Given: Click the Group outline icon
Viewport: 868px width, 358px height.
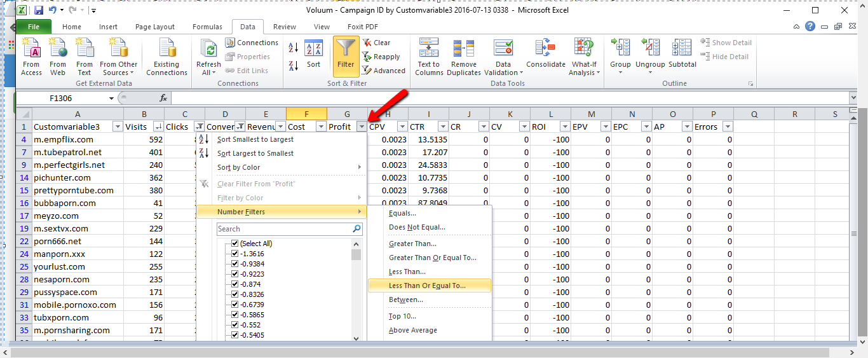Looking at the screenshot, I should coord(620,48).
